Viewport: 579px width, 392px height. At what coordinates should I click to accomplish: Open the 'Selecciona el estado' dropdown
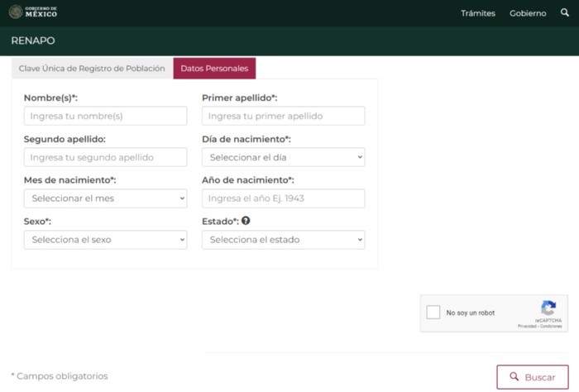click(283, 240)
